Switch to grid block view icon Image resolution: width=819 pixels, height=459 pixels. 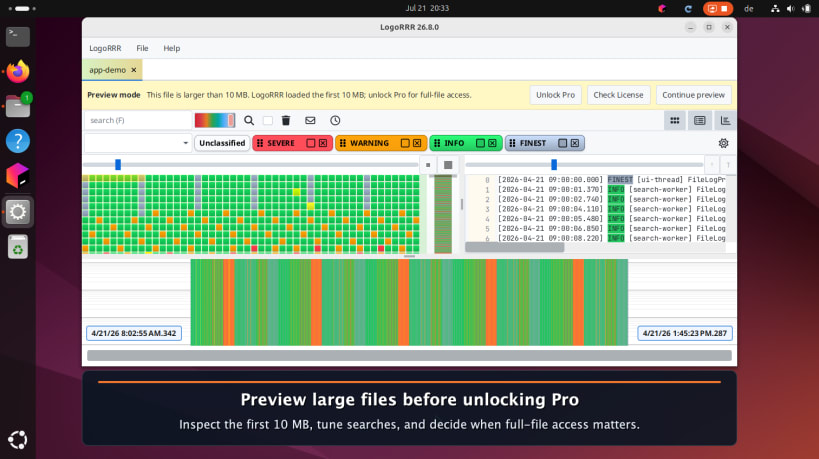point(675,121)
